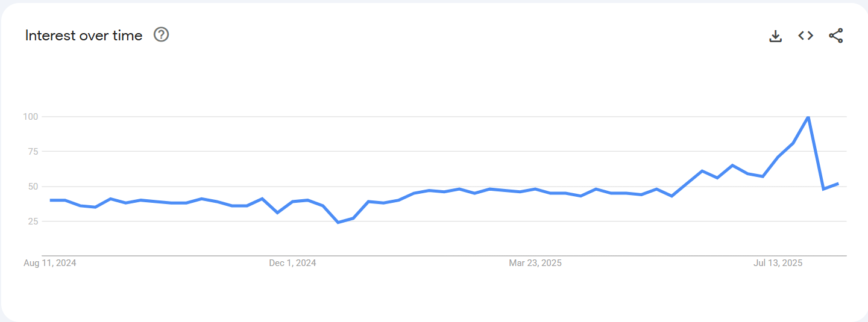Click the line above the Dec 1, 2024 label

click(292, 202)
